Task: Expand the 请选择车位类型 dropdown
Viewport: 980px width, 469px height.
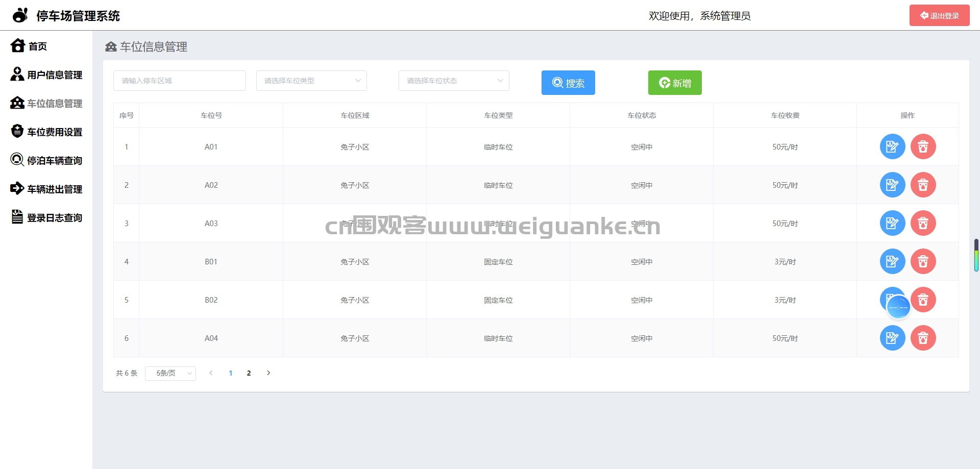Action: pos(311,81)
